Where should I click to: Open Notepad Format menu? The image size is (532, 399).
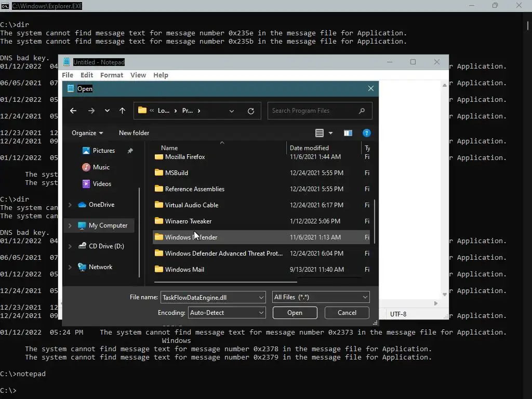coord(112,75)
